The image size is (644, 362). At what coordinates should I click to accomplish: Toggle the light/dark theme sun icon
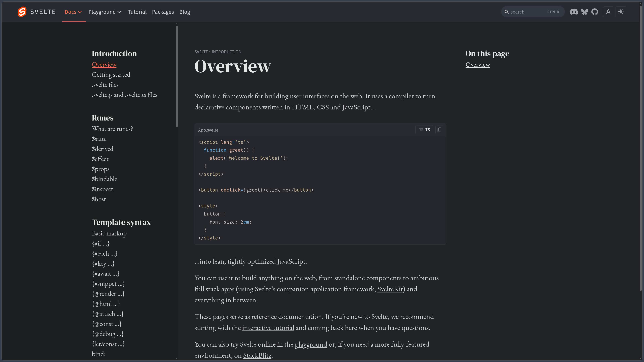pos(621,12)
